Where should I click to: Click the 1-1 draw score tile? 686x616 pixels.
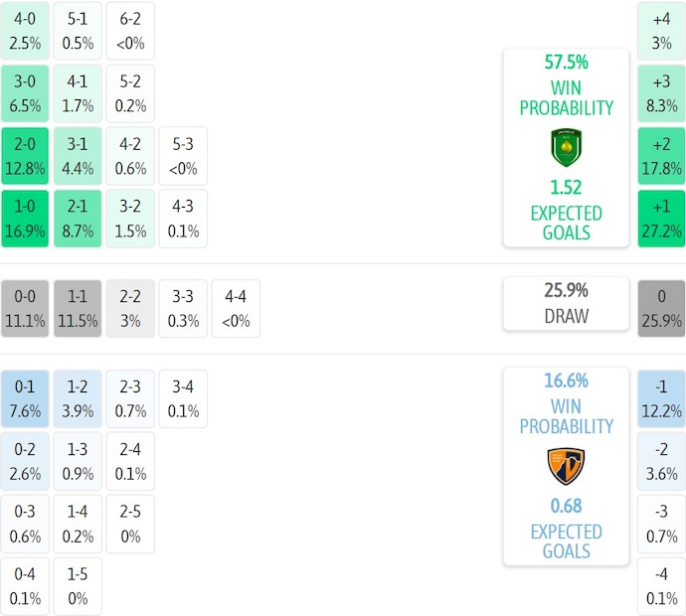78,309
